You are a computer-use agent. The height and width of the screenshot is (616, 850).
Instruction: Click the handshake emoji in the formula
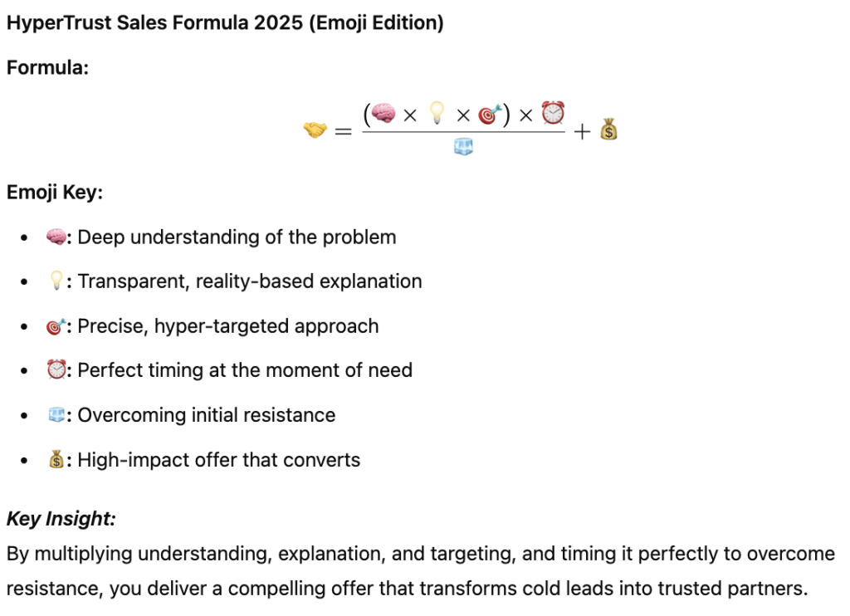click(x=315, y=130)
